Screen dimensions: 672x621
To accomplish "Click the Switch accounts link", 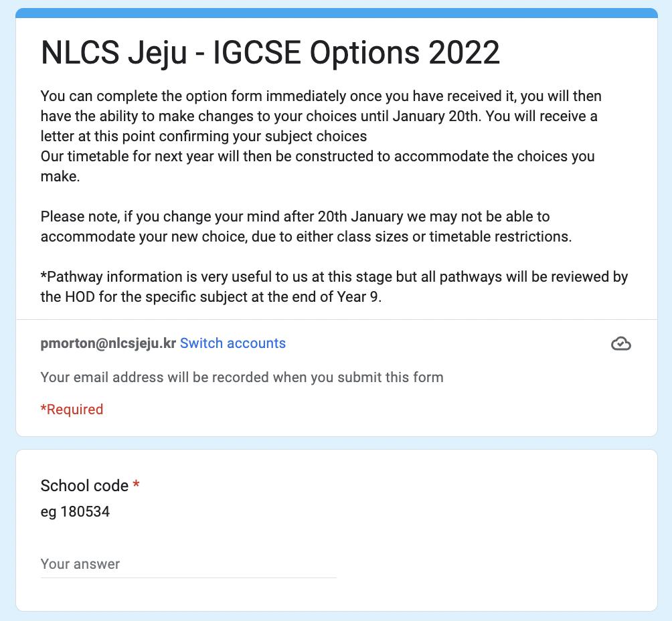I will click(x=233, y=343).
